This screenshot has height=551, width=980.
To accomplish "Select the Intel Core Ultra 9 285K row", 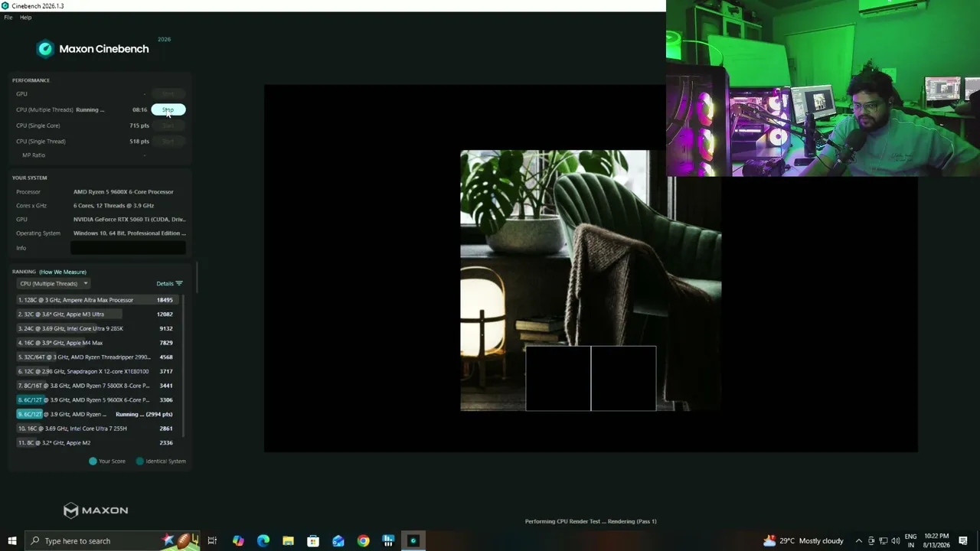I will click(x=99, y=328).
